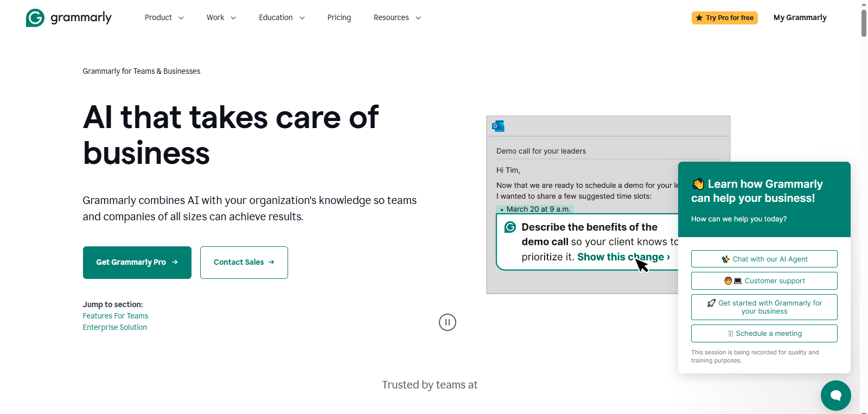This screenshot has height=414, width=868.
Task: Click the page vertical scrollbar thumb
Action: (x=864, y=23)
